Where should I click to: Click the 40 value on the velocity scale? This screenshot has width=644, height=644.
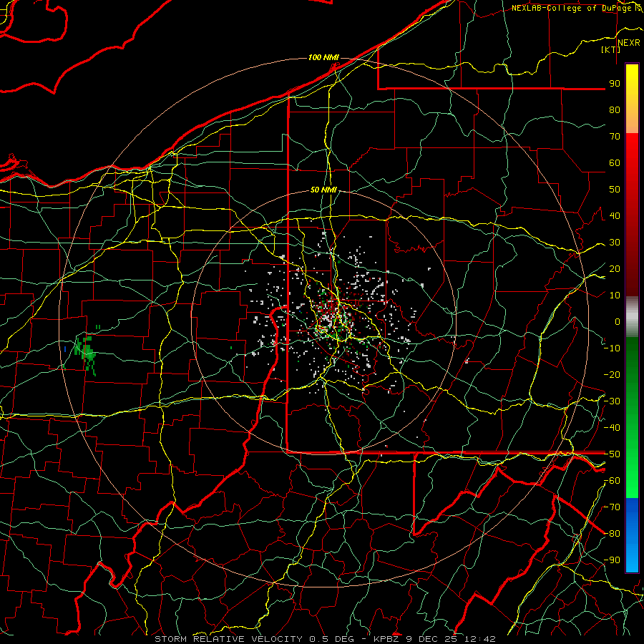click(x=615, y=215)
